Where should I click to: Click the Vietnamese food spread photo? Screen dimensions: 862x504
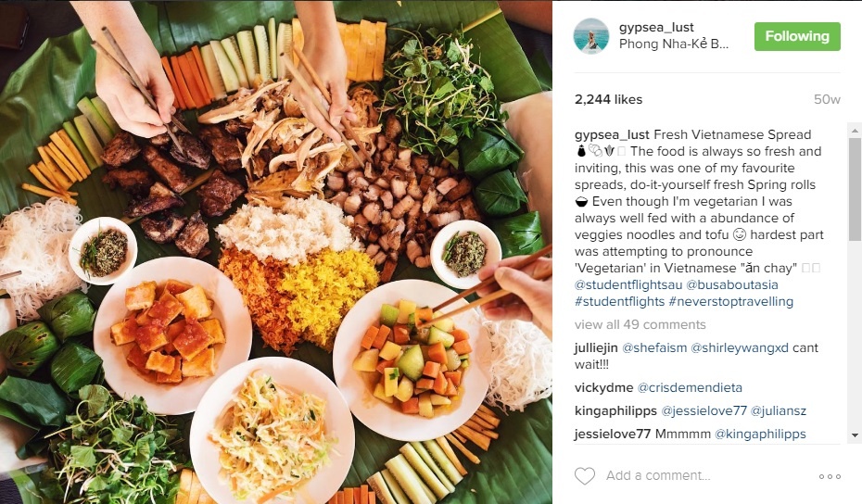pyautogui.click(x=276, y=252)
